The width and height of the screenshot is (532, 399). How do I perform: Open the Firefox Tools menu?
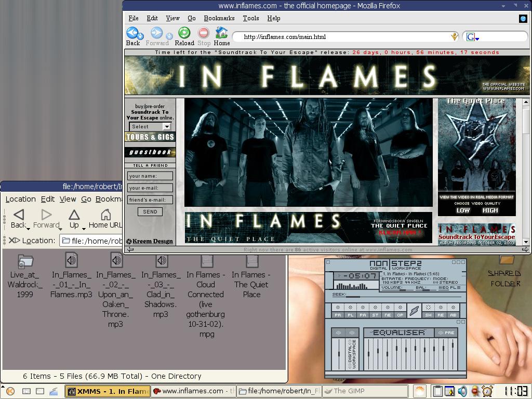tap(251, 18)
